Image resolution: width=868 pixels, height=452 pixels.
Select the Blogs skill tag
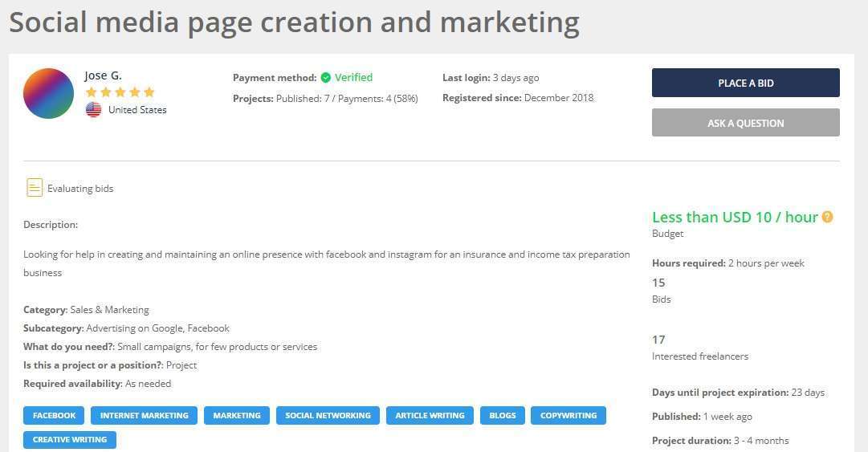[502, 415]
